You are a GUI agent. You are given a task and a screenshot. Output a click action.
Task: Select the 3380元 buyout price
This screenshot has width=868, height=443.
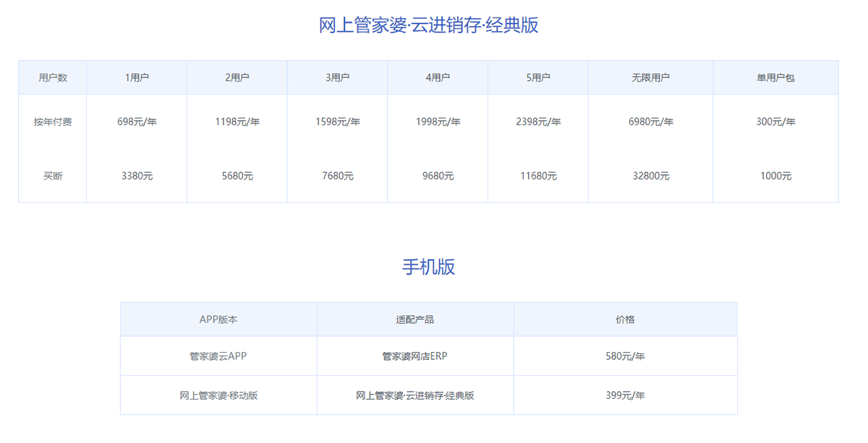pyautogui.click(x=137, y=176)
